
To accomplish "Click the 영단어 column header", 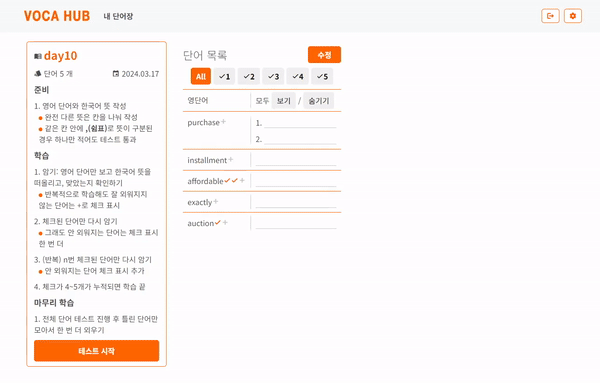I will click(x=198, y=100).
